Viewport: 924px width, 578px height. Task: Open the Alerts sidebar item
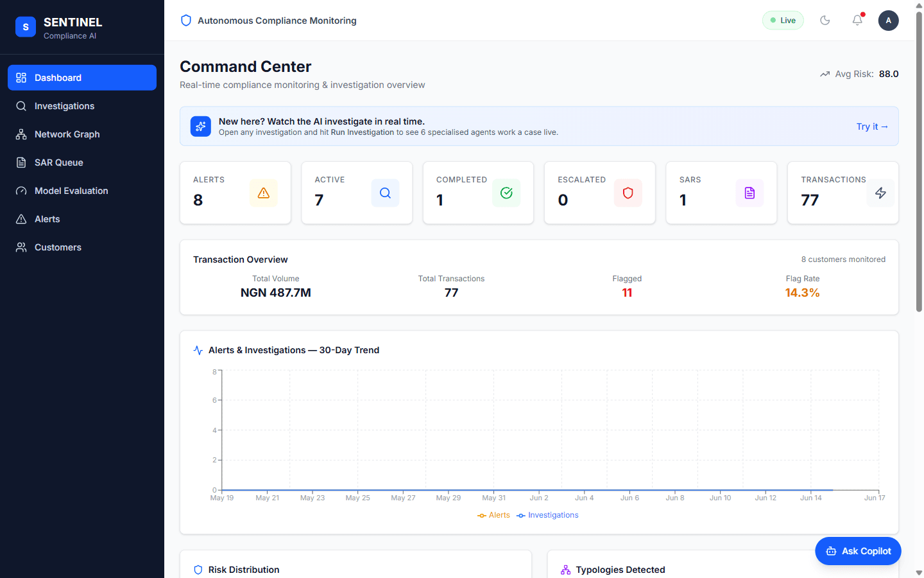coord(82,219)
